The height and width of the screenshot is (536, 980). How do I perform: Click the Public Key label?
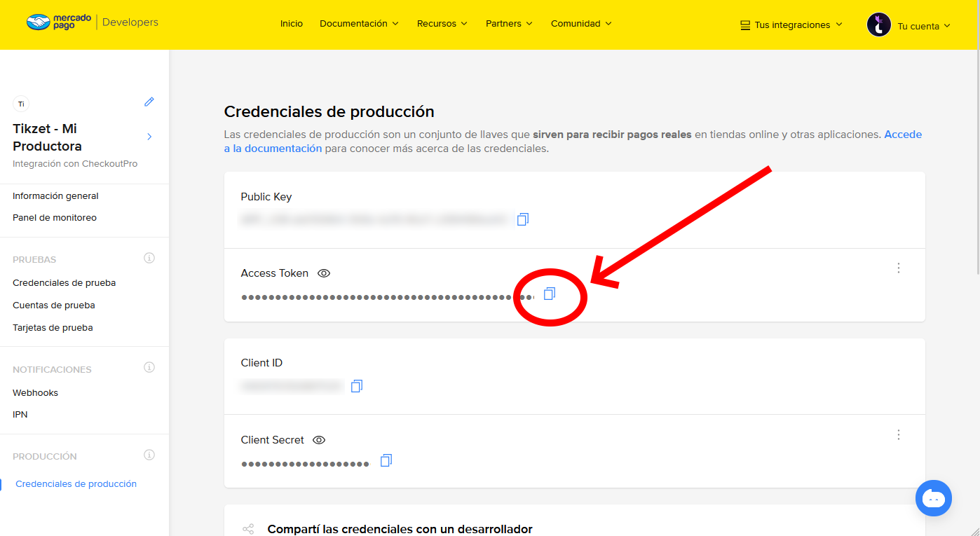click(x=266, y=197)
